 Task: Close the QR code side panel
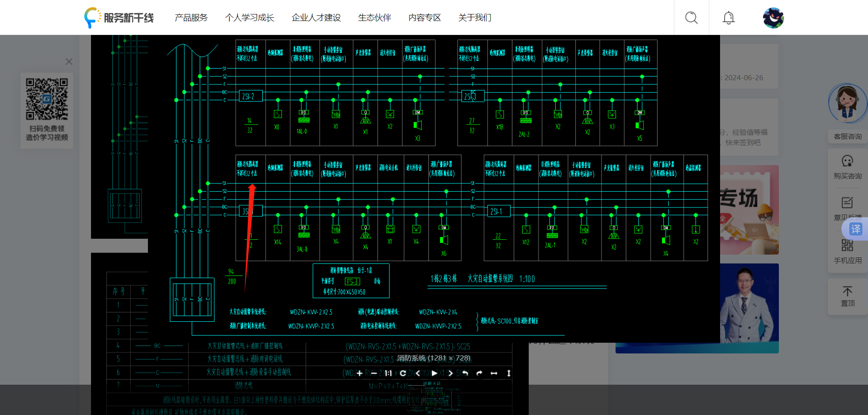[69, 62]
